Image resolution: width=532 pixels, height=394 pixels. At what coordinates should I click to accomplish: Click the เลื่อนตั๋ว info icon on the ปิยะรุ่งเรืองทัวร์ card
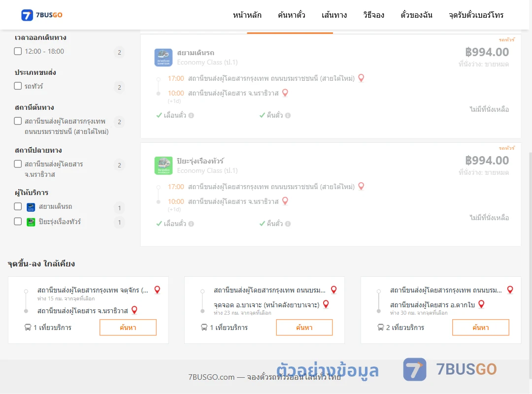[191, 224]
